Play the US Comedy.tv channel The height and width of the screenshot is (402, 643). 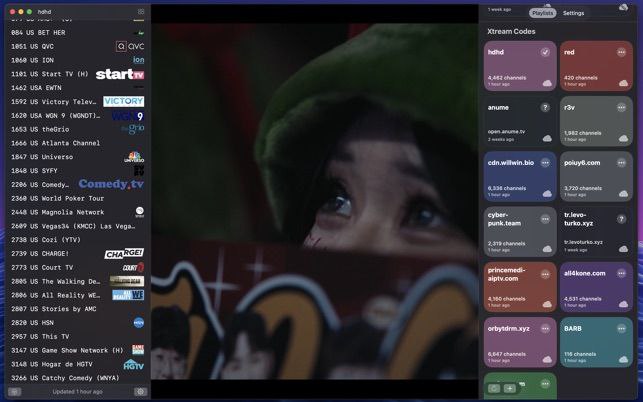tap(75, 184)
